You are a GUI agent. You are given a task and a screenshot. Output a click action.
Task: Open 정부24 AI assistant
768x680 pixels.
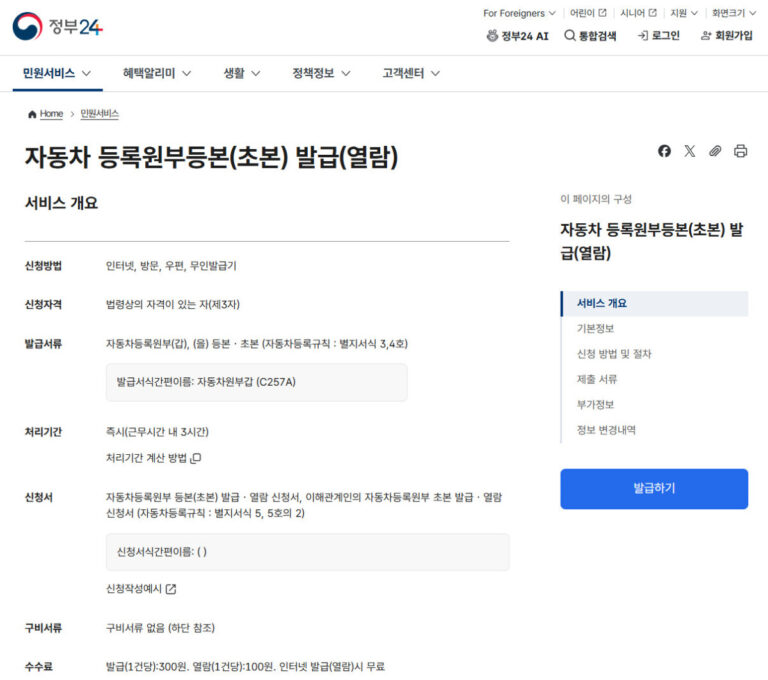click(x=517, y=36)
